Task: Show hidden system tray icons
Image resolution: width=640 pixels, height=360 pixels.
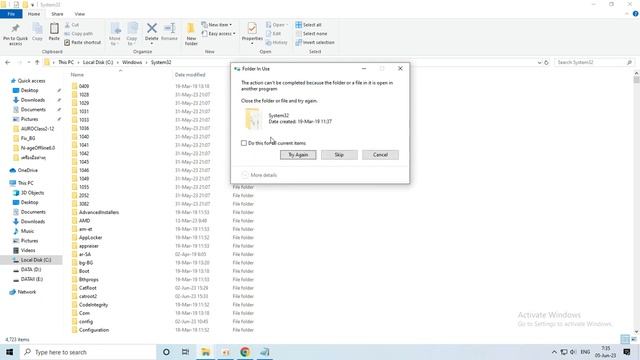Action: tap(554, 352)
